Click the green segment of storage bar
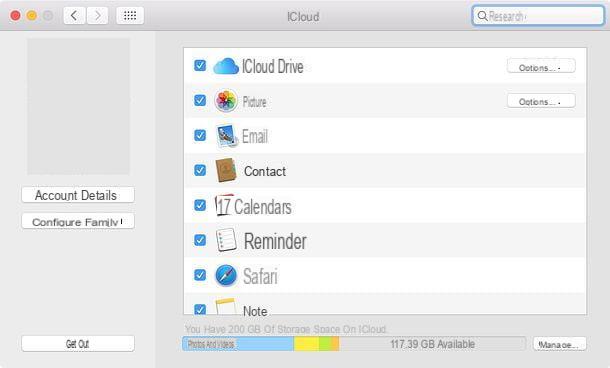610x368 pixels. tap(325, 344)
